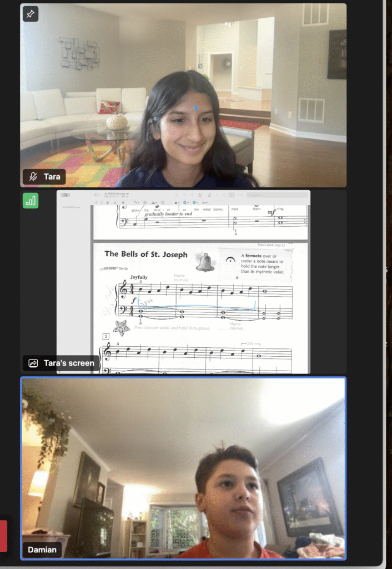Viewport: 392px width, 569px height.
Task: Click the title The Bells of St. Joseph
Action: tap(146, 254)
